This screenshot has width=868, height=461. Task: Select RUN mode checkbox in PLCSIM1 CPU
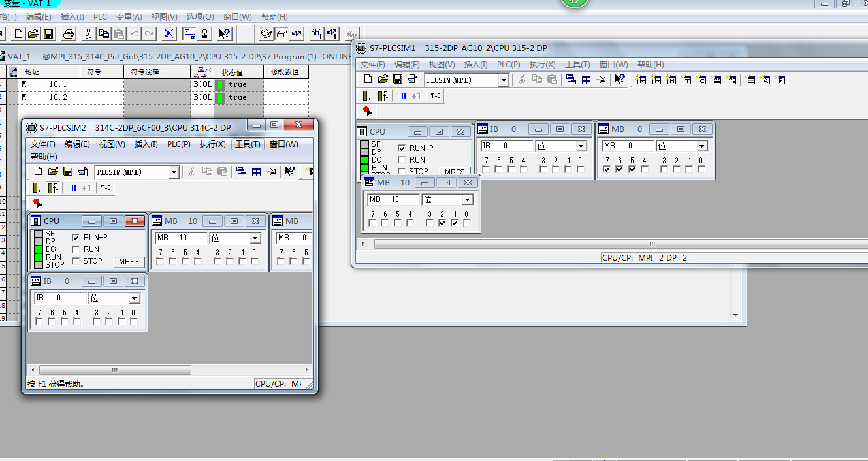point(402,160)
